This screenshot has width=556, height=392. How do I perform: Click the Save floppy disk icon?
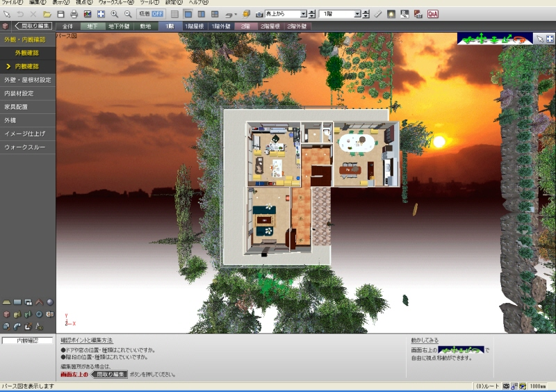click(x=60, y=14)
